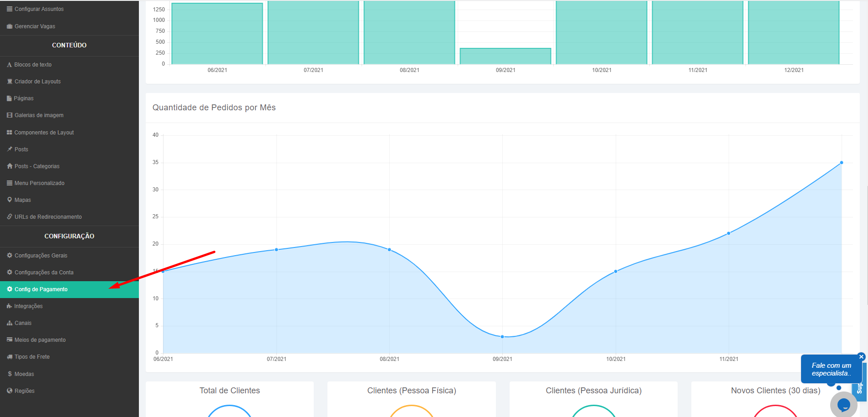Click 'Clientes (Pessoa Jurídica)' card title
868x417 pixels.
coord(593,391)
